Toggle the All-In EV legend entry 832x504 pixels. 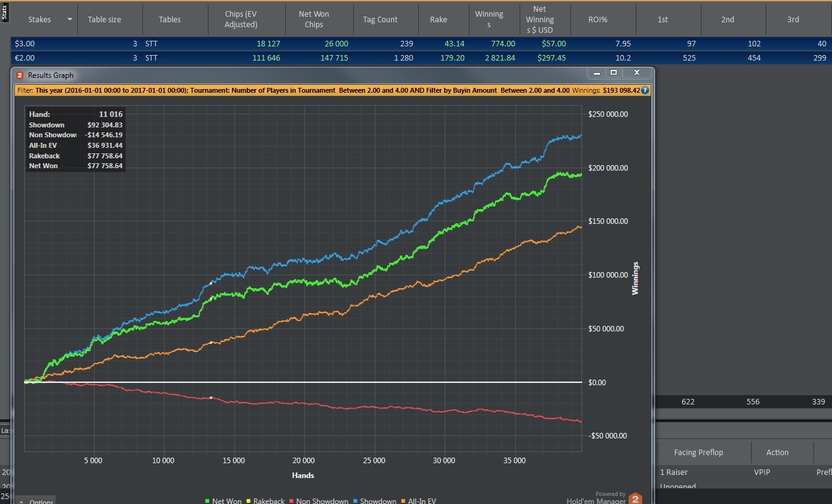[418, 501]
